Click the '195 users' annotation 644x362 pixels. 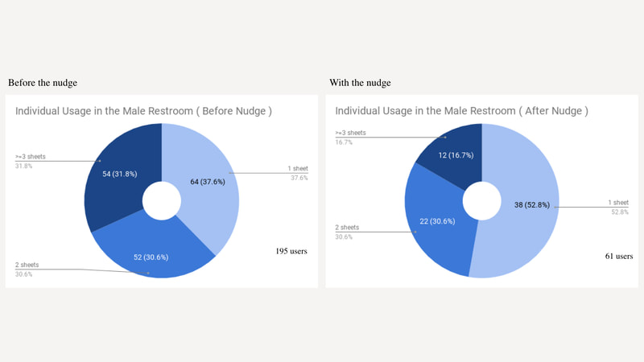pyautogui.click(x=291, y=251)
